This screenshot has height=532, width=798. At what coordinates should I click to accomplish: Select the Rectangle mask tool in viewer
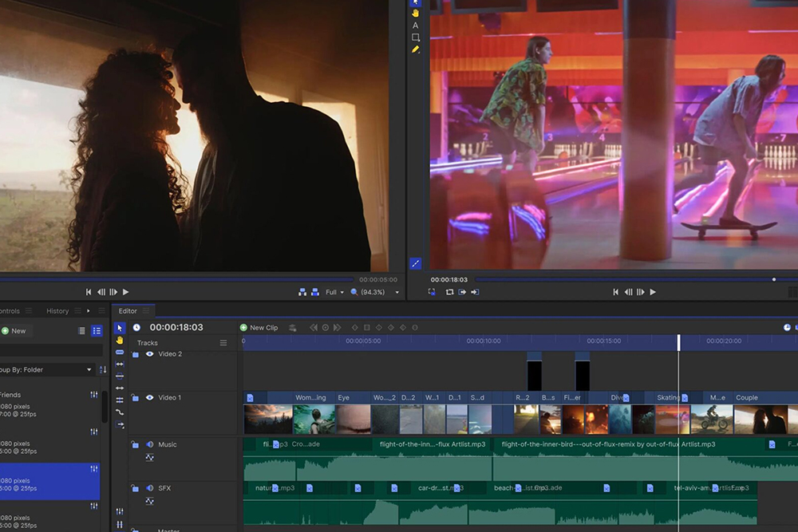coord(415,37)
